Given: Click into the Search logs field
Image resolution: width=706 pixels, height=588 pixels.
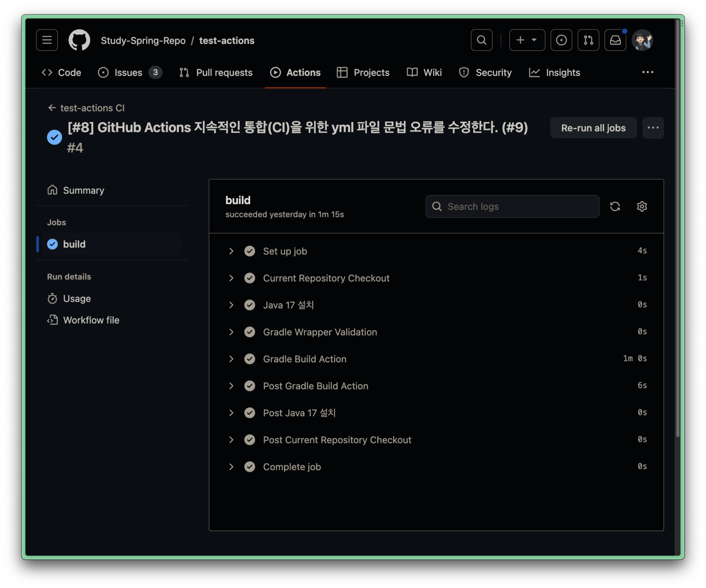Looking at the screenshot, I should pos(518,206).
